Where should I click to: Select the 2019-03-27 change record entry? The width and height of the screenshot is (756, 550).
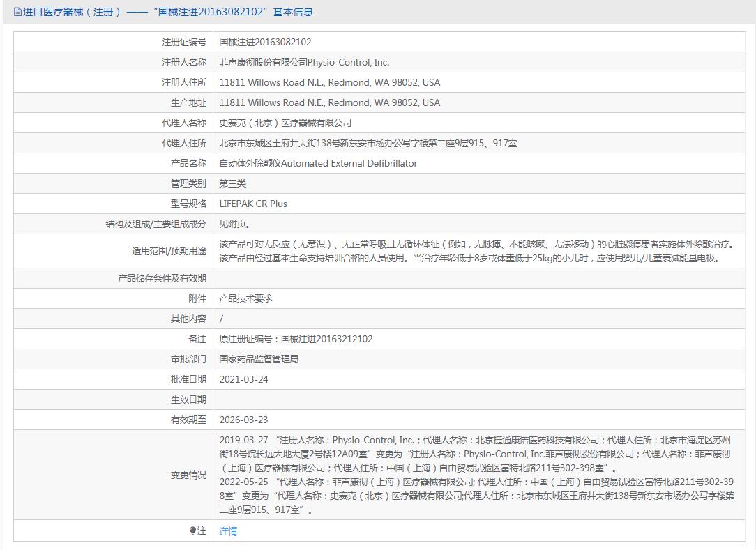click(x=476, y=454)
